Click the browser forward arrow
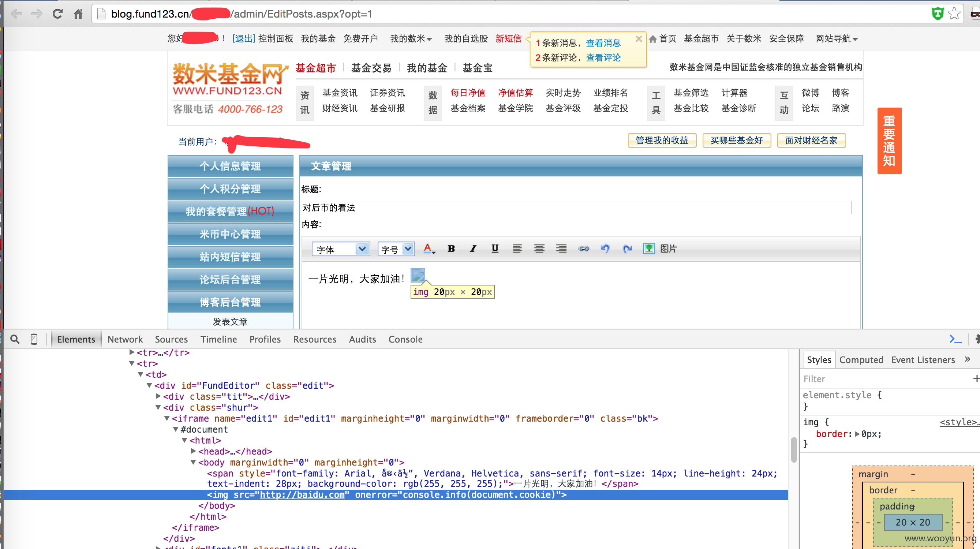Viewport: 980px width, 549px height. [x=37, y=14]
